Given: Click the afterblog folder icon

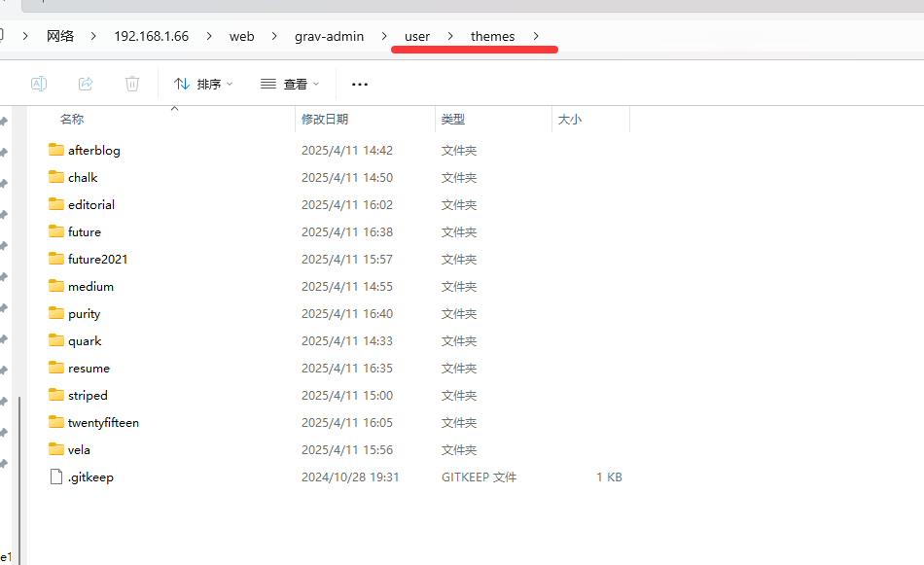Looking at the screenshot, I should tap(56, 150).
